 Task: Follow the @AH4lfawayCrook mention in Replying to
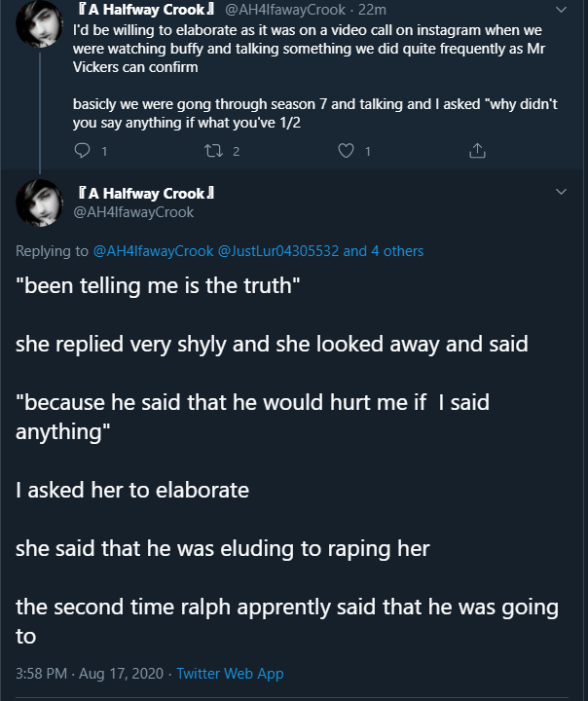[153, 251]
